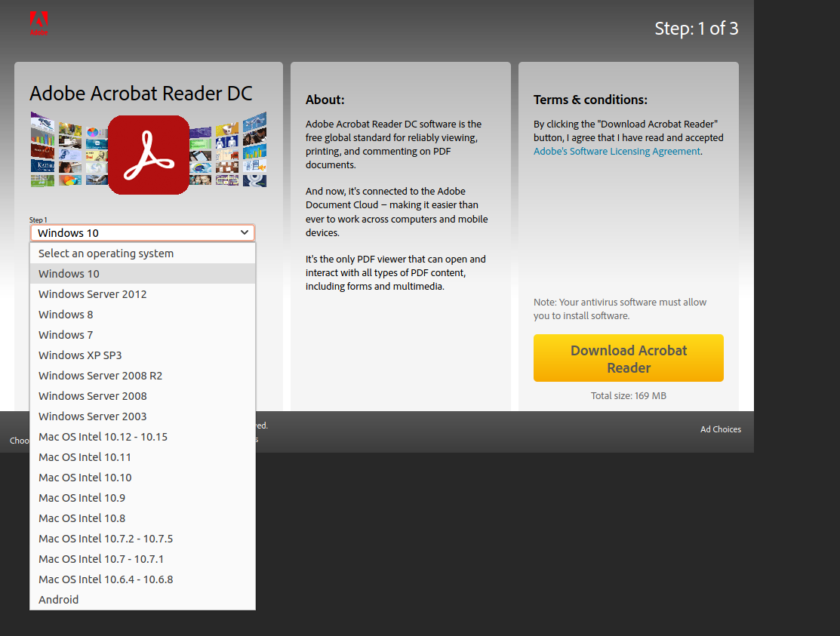Open Adobe's Software Licensing Agreement link
Image resolution: width=840 pixels, height=636 pixels.
point(617,151)
